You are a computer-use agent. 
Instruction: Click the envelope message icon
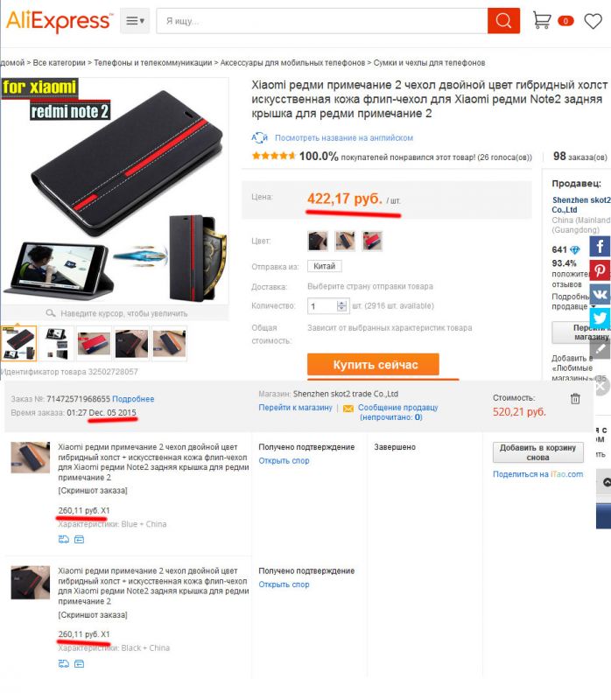click(348, 408)
